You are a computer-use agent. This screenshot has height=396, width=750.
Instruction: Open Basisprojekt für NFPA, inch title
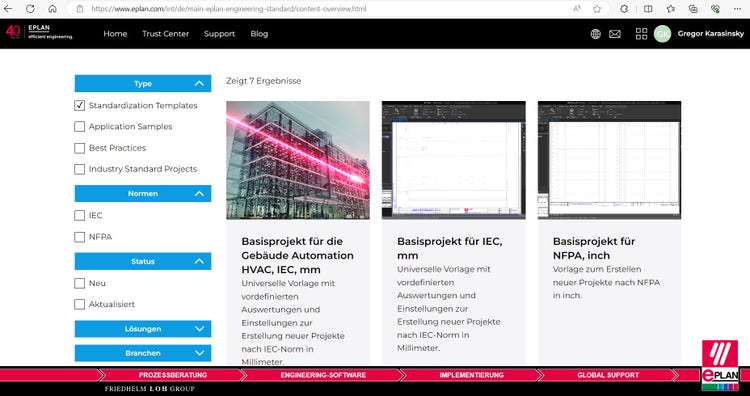(x=594, y=248)
